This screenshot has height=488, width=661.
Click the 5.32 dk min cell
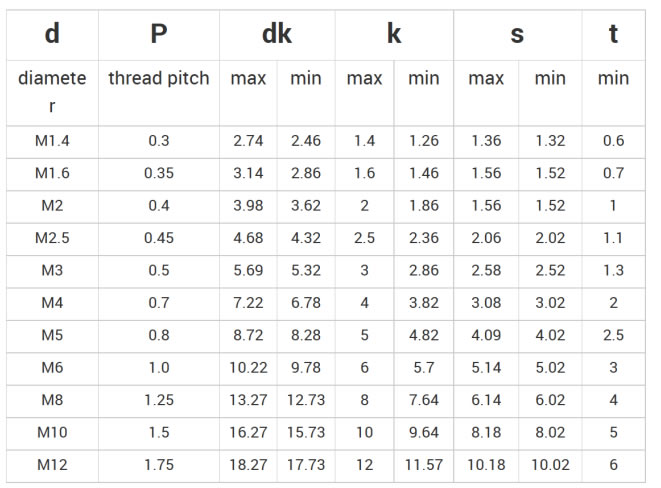click(x=306, y=271)
